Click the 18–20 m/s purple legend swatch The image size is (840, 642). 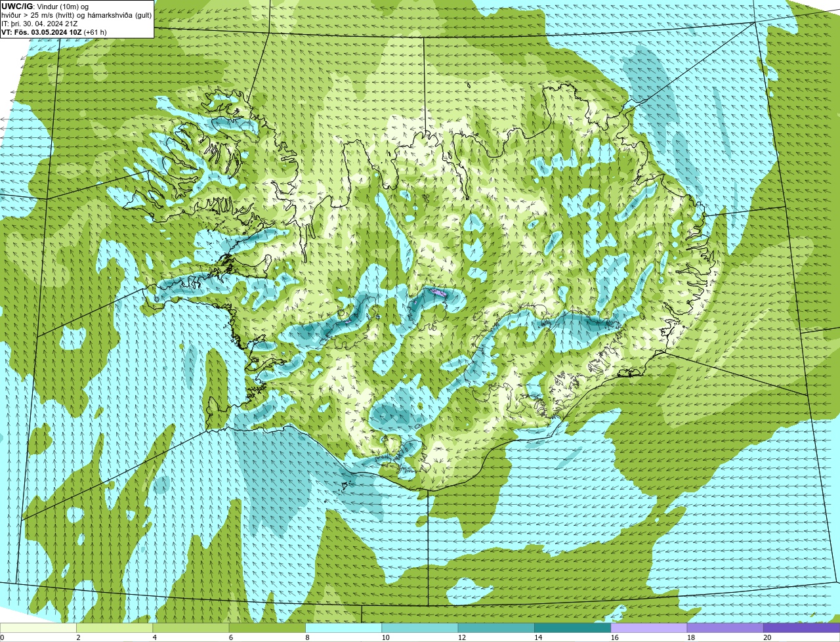click(x=725, y=628)
